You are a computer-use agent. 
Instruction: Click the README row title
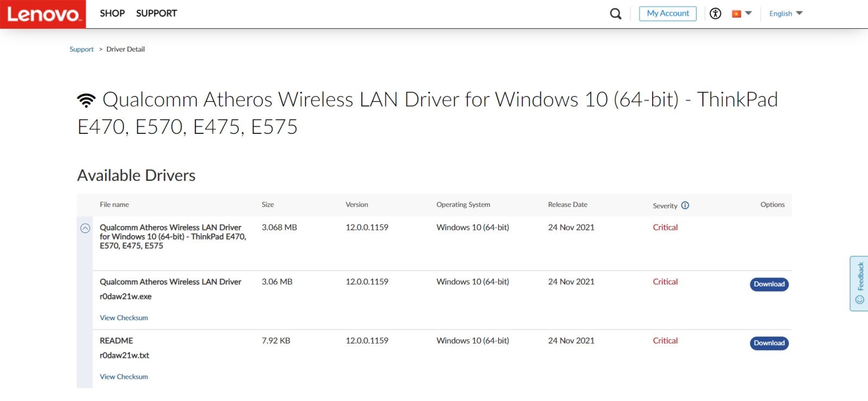pos(117,341)
